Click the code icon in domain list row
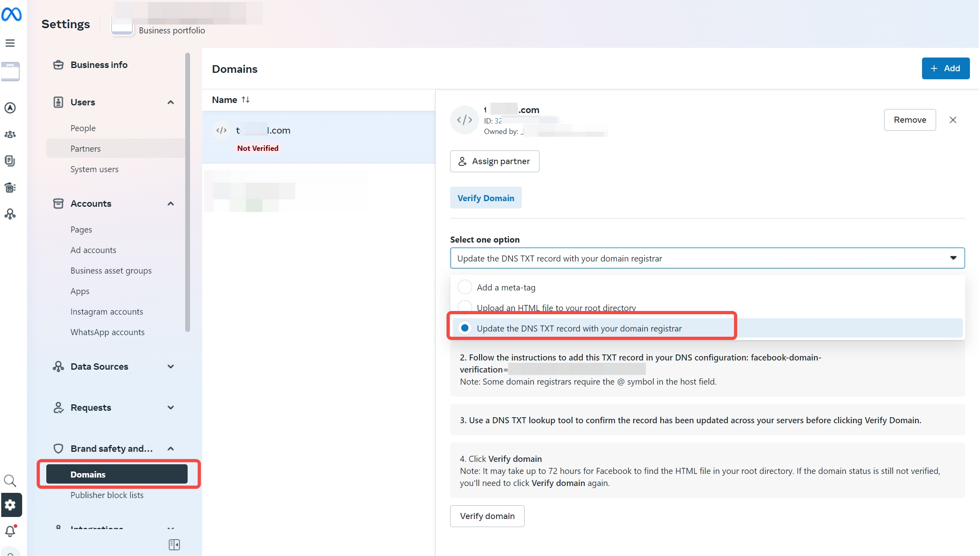The height and width of the screenshot is (556, 980). coord(221,130)
